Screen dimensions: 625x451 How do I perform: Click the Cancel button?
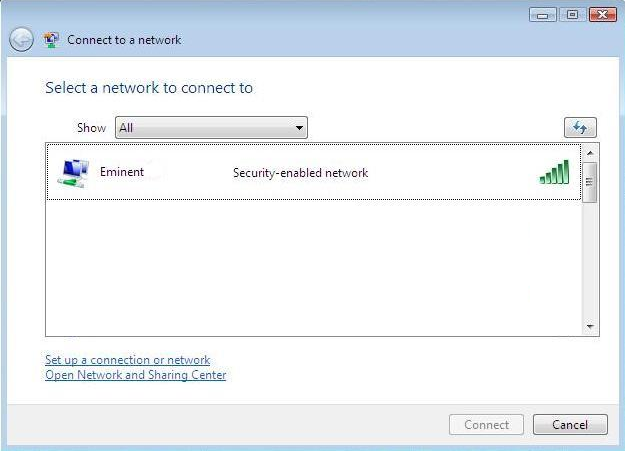pyautogui.click(x=570, y=425)
